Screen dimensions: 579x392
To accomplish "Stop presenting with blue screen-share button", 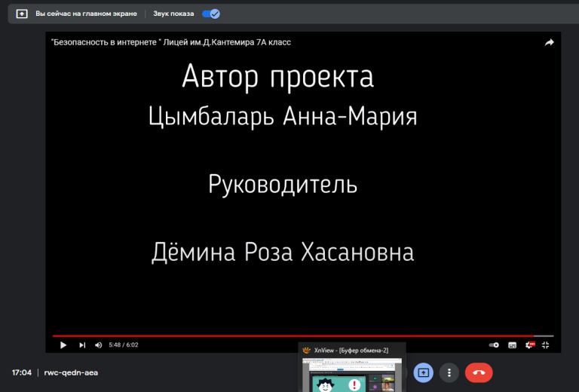I will [423, 373].
